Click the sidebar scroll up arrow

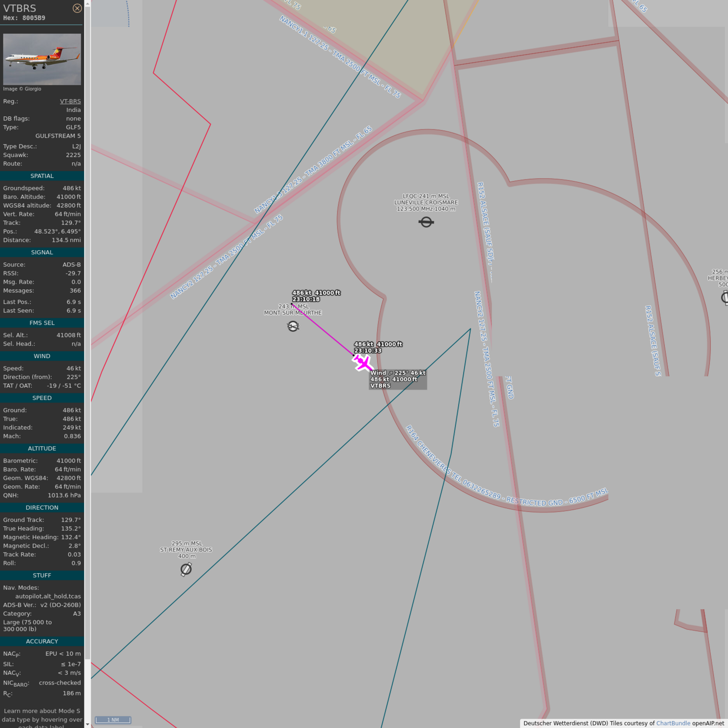(87, 4)
